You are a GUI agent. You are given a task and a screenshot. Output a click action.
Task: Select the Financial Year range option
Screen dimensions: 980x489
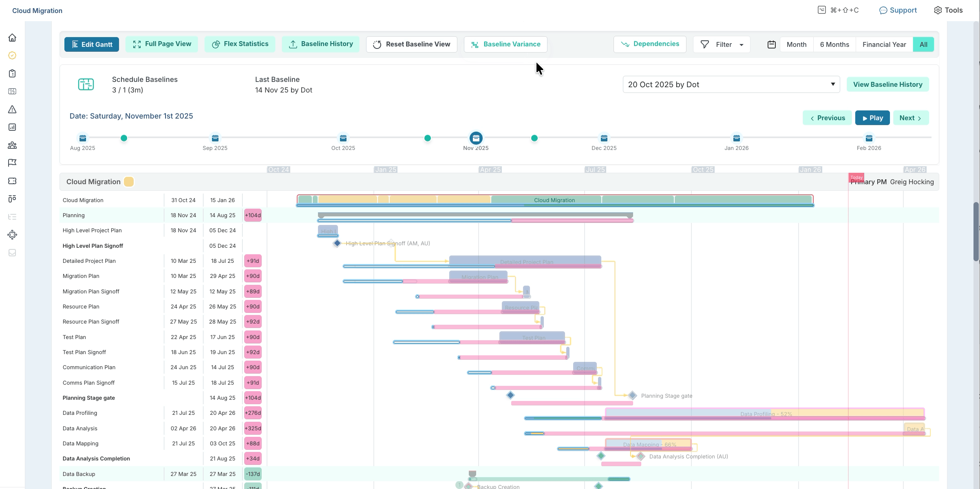(x=884, y=44)
